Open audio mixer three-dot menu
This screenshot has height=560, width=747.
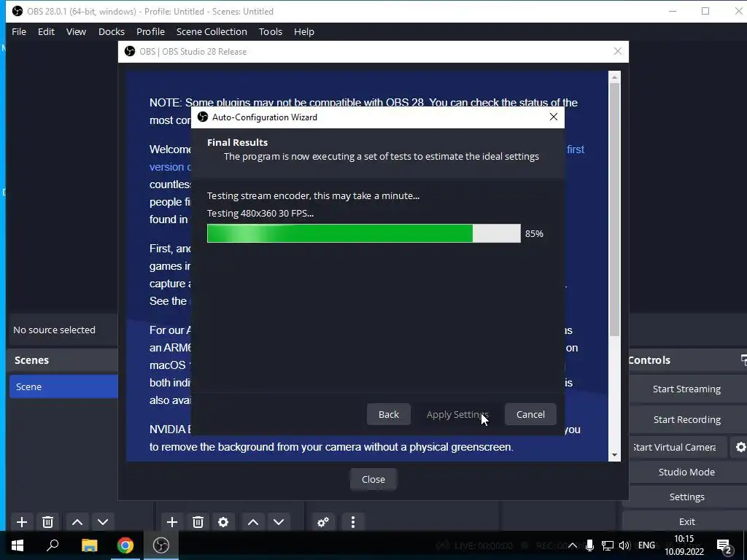(x=352, y=522)
